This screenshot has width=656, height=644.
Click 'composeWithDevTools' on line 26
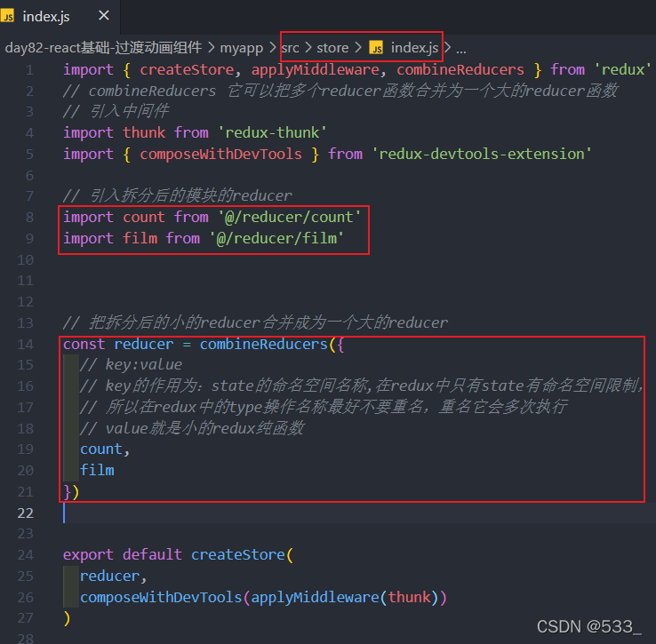tap(161, 597)
